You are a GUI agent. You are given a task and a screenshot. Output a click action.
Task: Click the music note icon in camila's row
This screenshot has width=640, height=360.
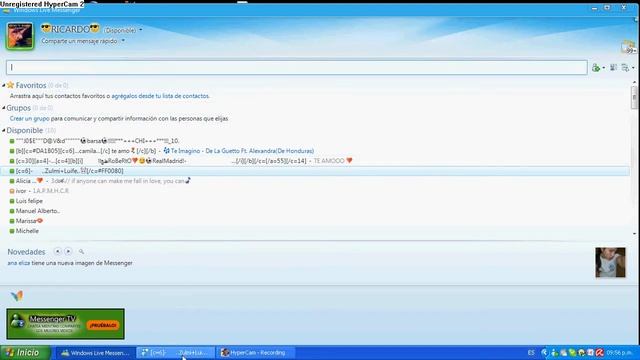[x=166, y=151]
